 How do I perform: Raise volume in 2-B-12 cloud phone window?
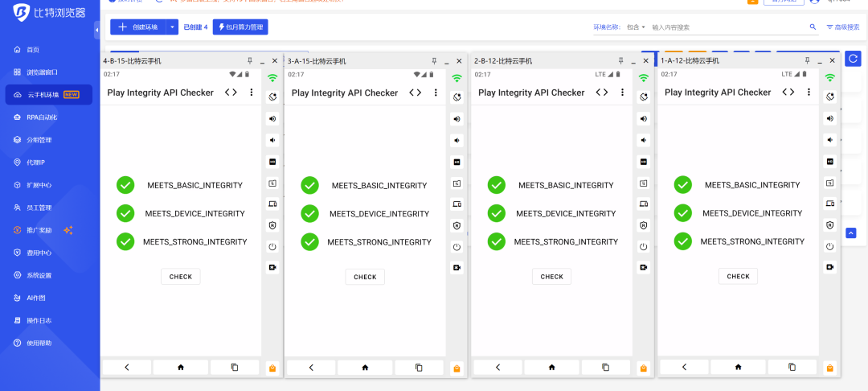tap(643, 118)
